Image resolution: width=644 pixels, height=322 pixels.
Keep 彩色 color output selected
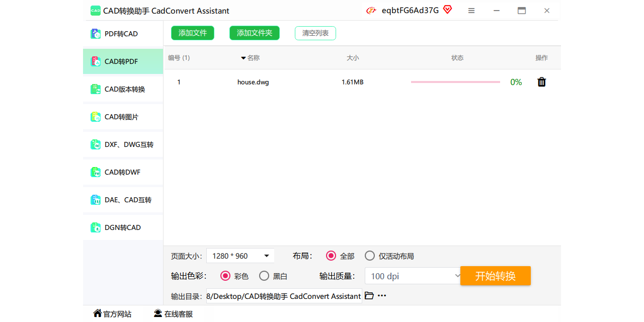tap(225, 276)
